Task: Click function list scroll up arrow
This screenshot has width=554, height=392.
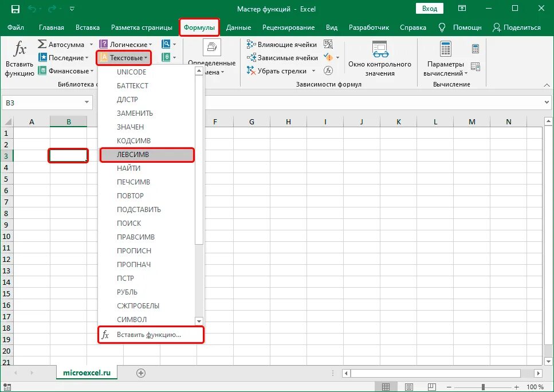Action: 199,71
